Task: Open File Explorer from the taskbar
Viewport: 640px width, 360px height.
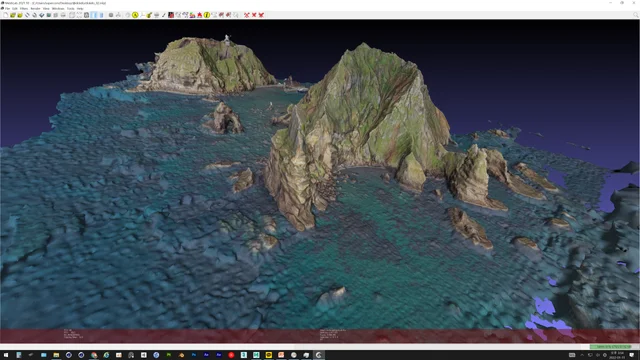Action: (56, 355)
